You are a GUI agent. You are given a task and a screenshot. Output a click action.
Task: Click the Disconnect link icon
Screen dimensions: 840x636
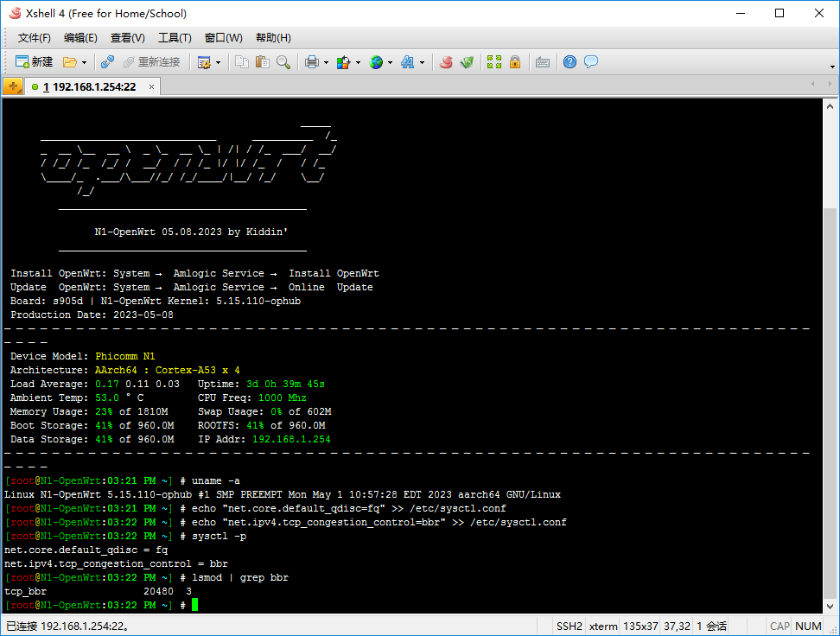click(107, 62)
